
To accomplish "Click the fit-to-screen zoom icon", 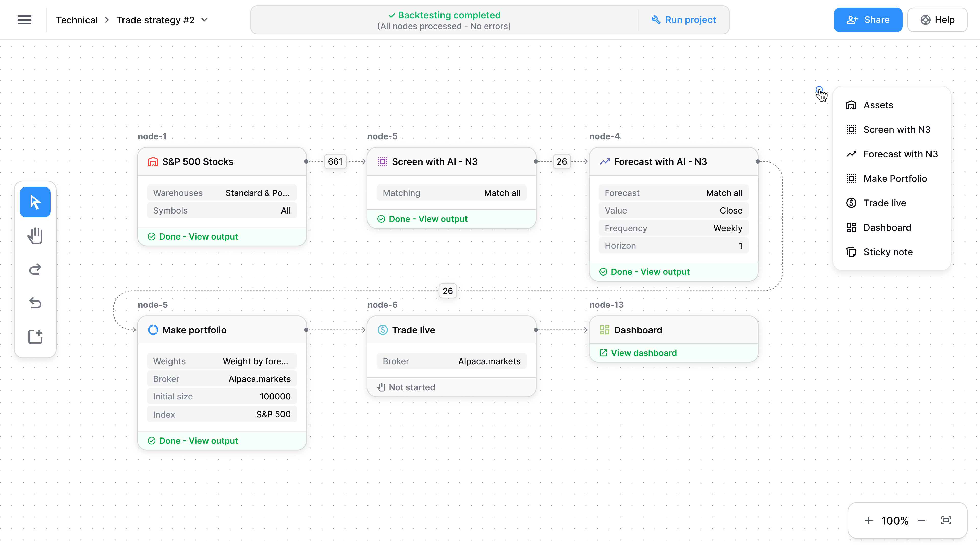I will [x=946, y=520].
